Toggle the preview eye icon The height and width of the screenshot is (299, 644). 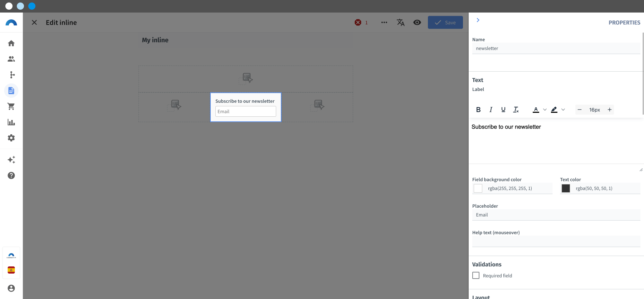click(417, 23)
